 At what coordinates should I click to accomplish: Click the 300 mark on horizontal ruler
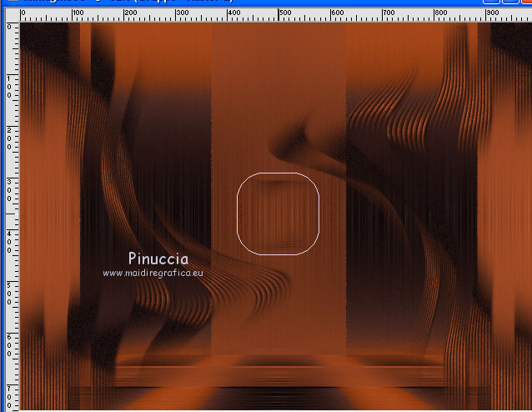182,13
